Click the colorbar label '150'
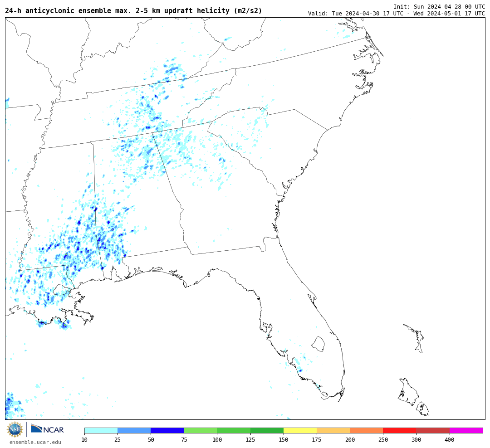 (x=284, y=439)
